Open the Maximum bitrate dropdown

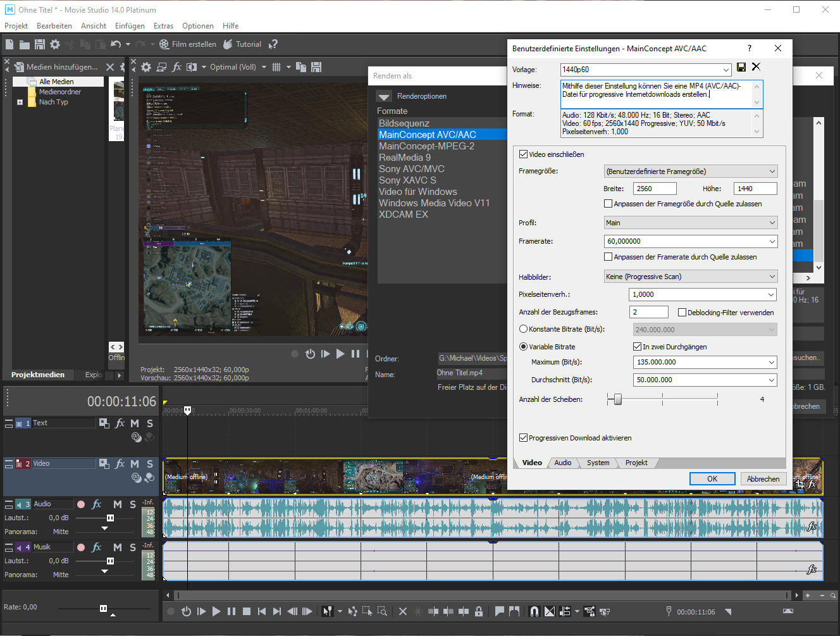[771, 362]
